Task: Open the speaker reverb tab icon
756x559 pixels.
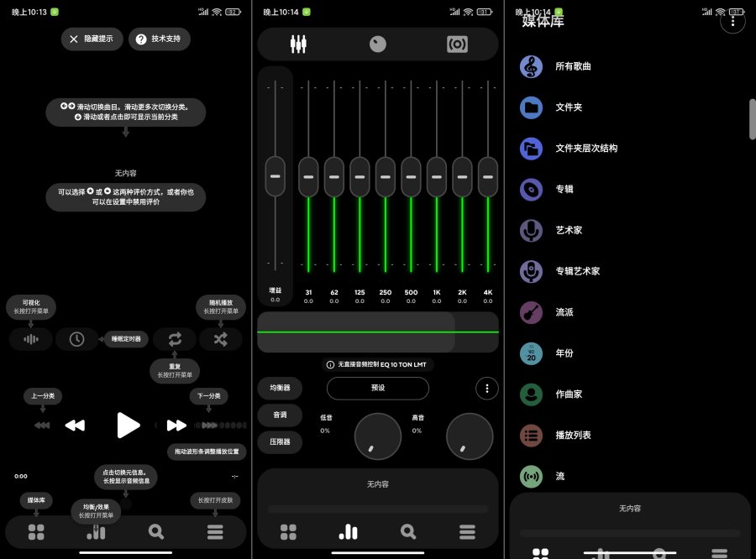Action: (457, 44)
